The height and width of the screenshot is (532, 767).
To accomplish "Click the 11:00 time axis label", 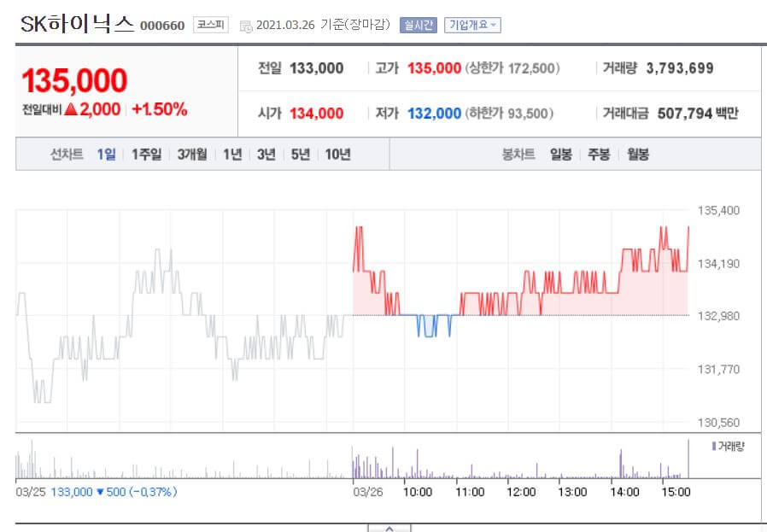I will click(470, 492).
